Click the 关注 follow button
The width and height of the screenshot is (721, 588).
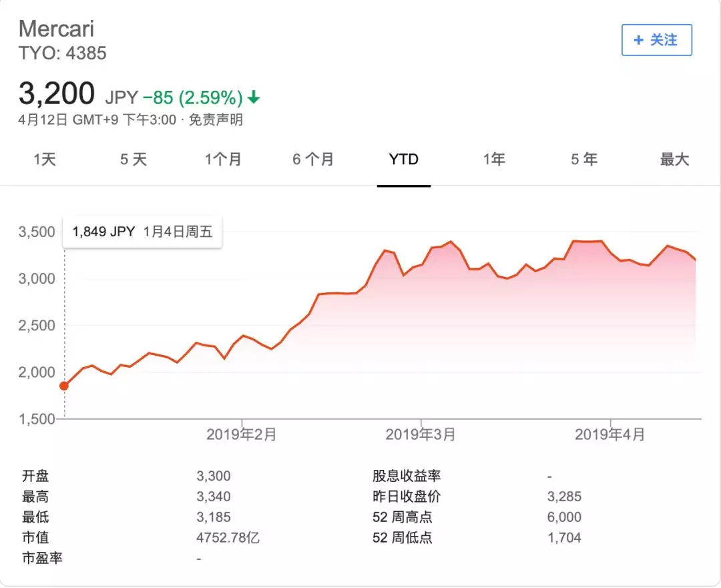pyautogui.click(x=657, y=40)
